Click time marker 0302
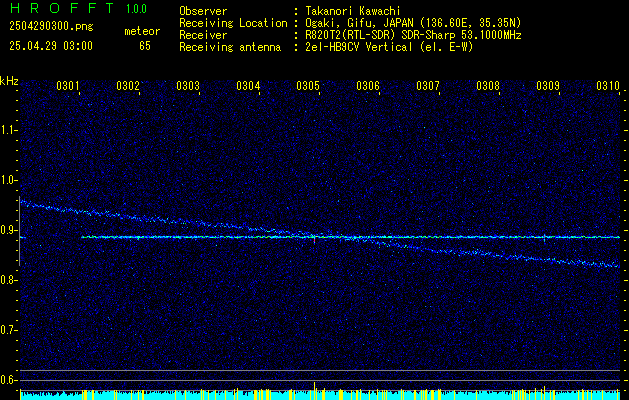 tap(128, 85)
